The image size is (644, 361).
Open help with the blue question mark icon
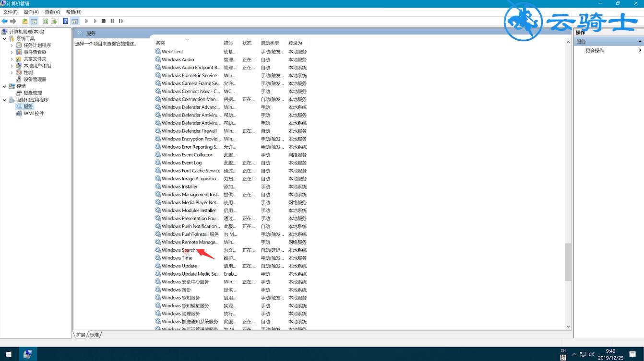(66, 21)
